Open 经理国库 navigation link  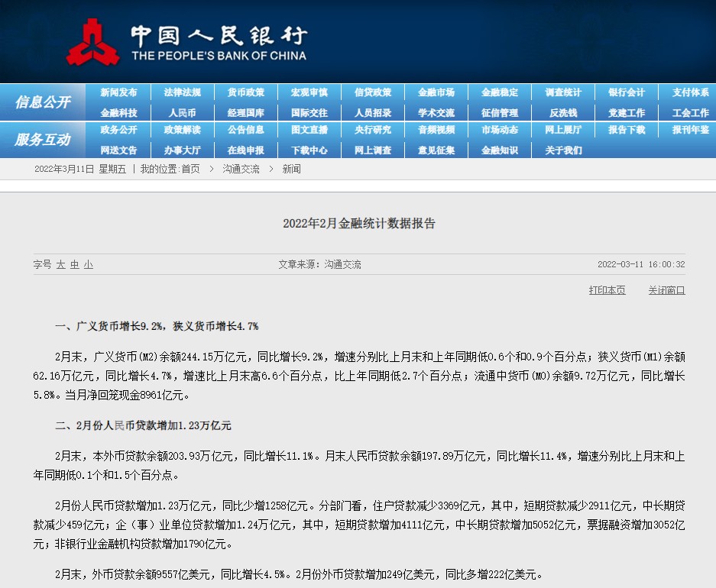click(245, 113)
